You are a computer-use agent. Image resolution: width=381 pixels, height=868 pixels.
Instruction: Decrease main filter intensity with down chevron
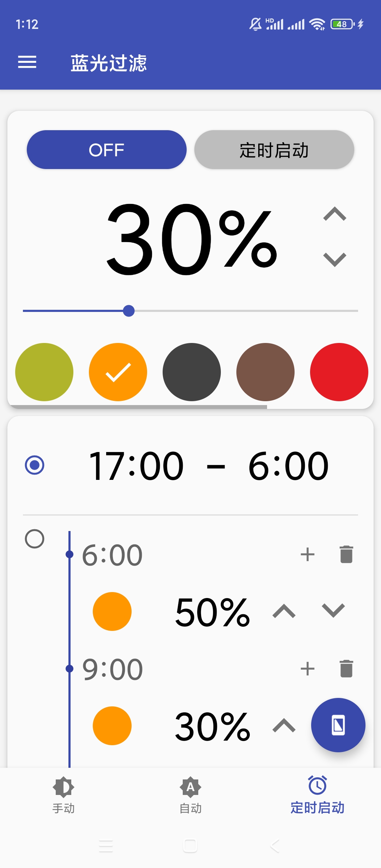[334, 259]
